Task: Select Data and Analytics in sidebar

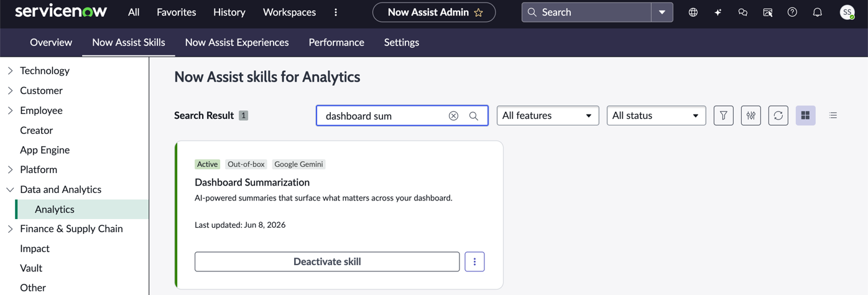Action: 60,190
